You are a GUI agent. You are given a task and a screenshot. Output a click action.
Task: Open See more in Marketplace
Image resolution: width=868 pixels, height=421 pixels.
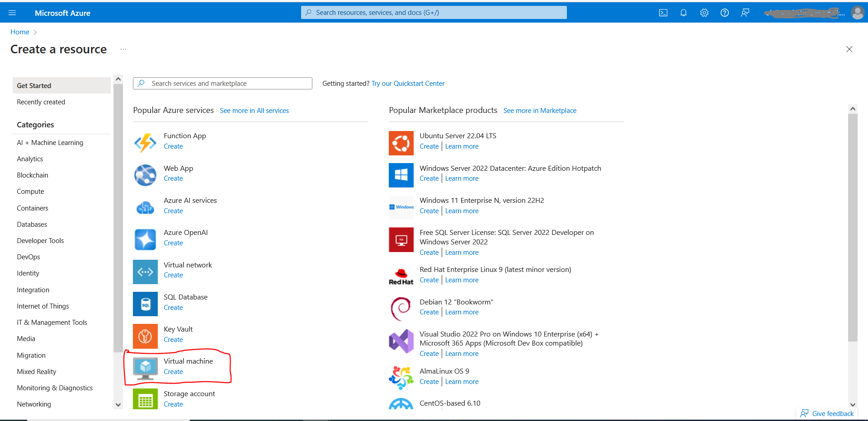(x=540, y=111)
